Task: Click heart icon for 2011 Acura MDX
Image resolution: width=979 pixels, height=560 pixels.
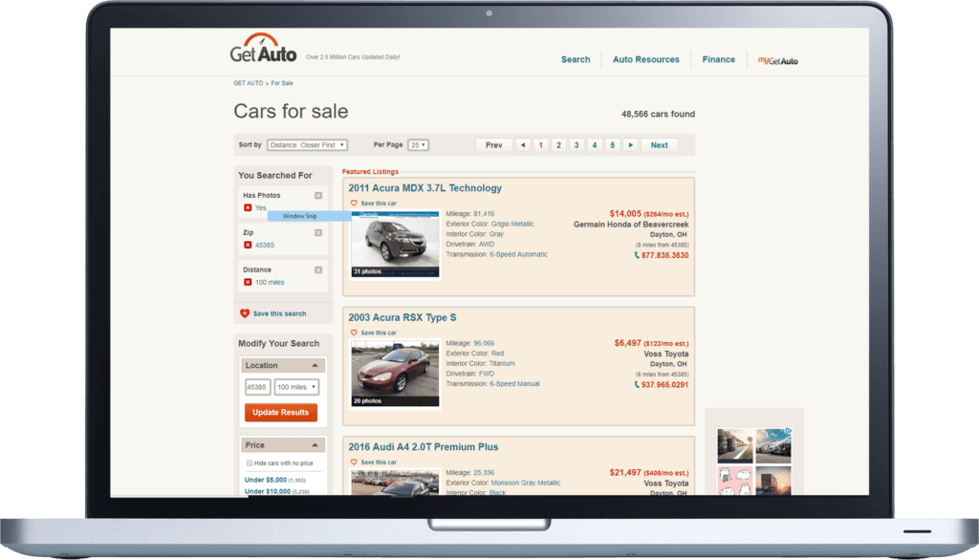Action: click(354, 204)
